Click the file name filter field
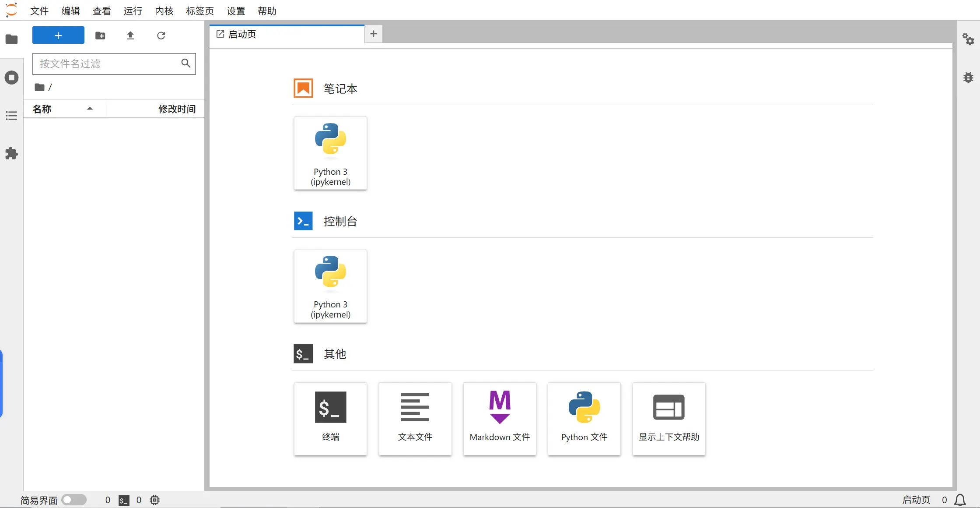This screenshot has height=508, width=980. (x=107, y=64)
